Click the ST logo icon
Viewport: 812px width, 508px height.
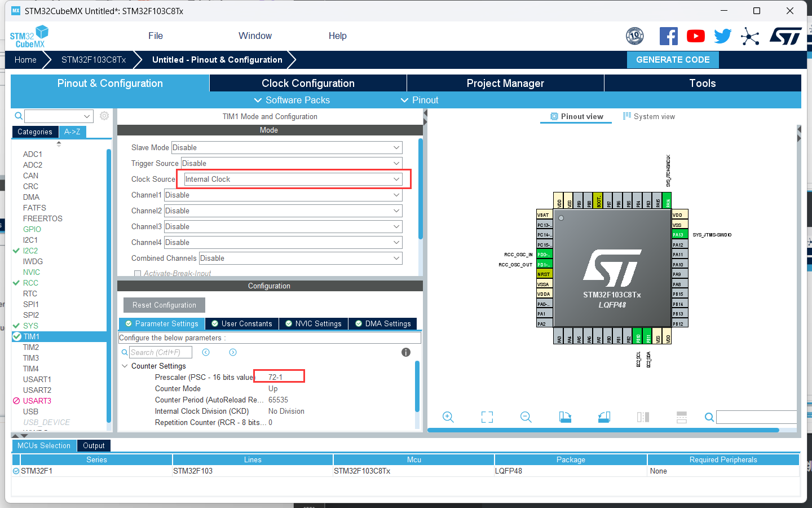pyautogui.click(x=785, y=36)
